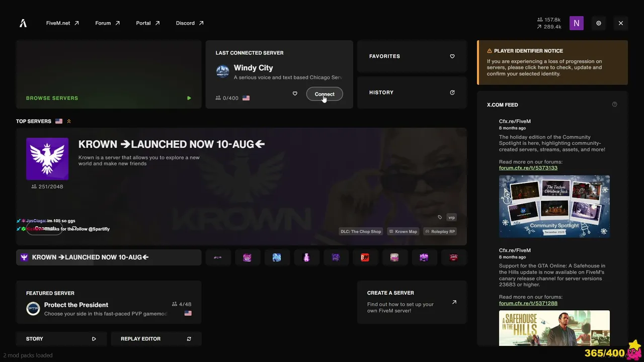Open the purple N account avatar
The width and height of the screenshot is (644, 362).
pyautogui.click(x=577, y=23)
